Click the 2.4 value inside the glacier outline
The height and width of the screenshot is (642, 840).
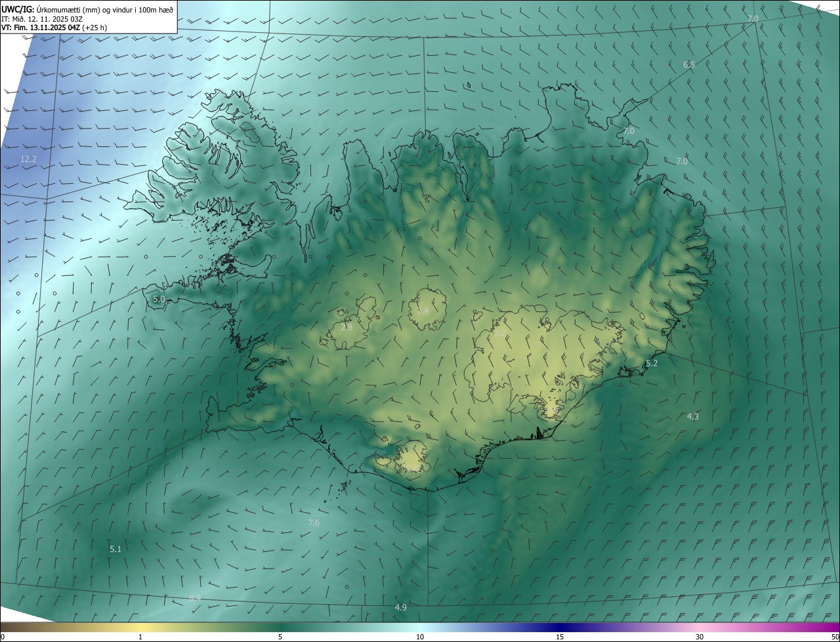coord(423,310)
